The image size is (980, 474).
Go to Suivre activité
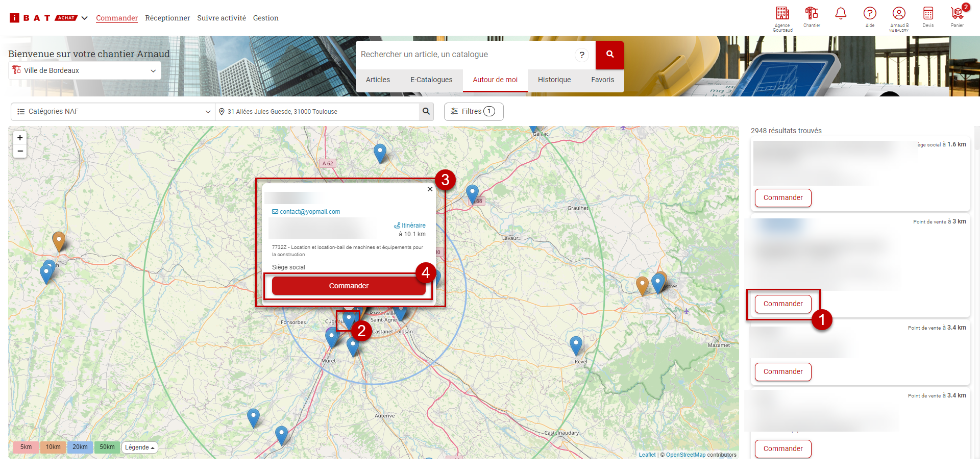pyautogui.click(x=222, y=18)
